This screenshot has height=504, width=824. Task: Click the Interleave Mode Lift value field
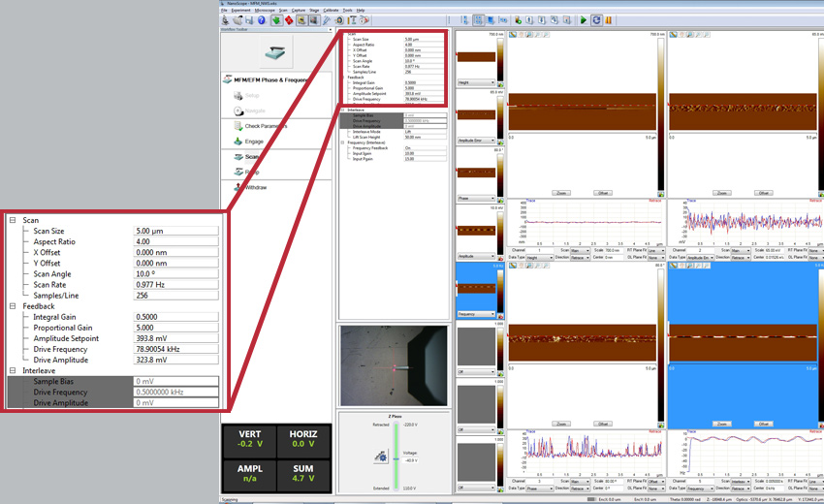[426, 132]
